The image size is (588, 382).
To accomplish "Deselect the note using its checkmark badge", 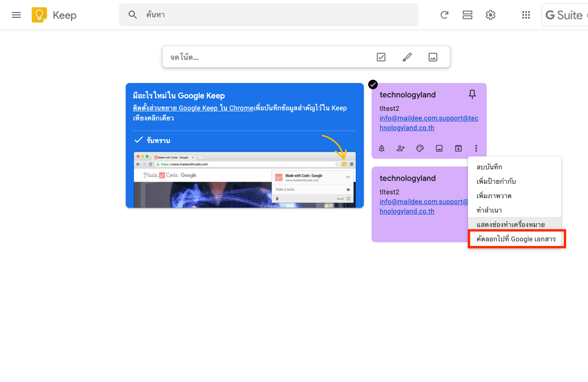I will 373,84.
